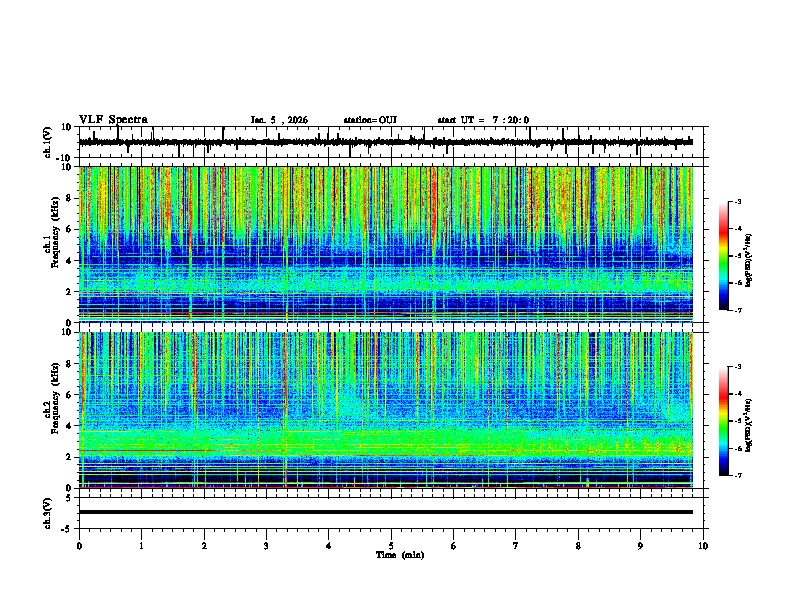Click time axis tick label '7'
Viewport: 792px width, 612px height.
(516, 546)
